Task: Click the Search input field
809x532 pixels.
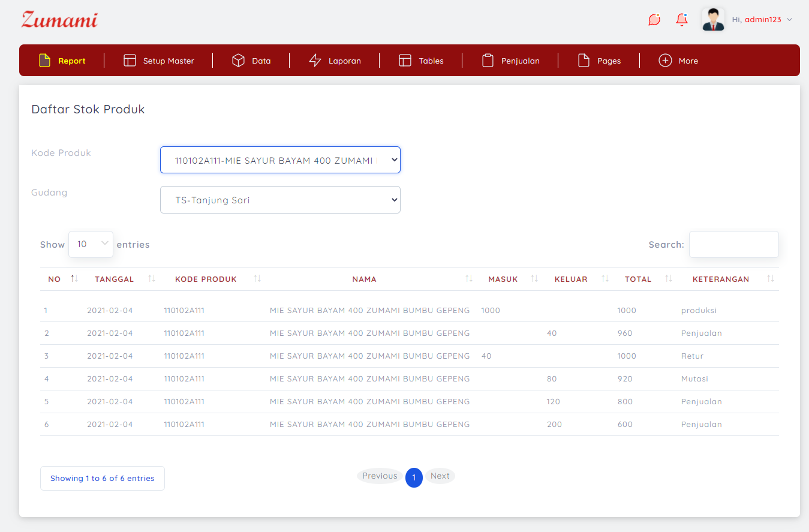Action: 733,244
